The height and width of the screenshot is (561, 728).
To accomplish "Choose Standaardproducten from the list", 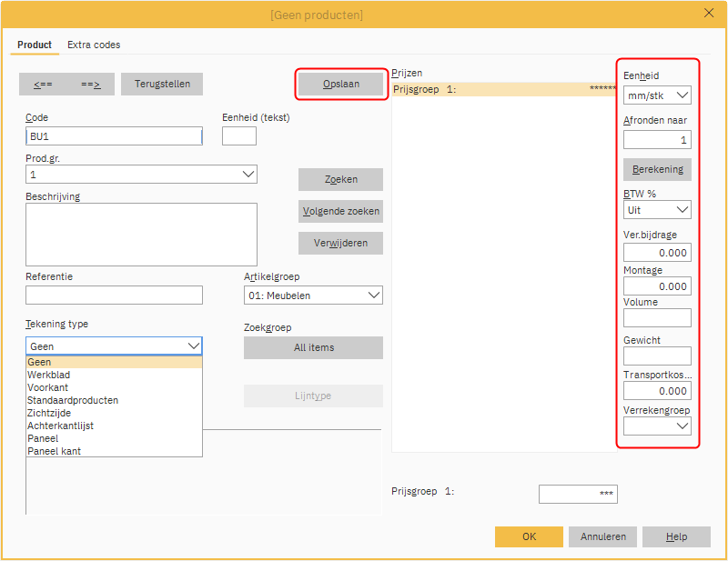I will [73, 400].
